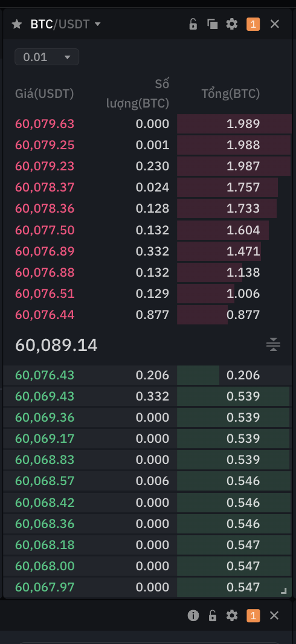296x644 pixels.
Task: Select the ask price 60,079.23
Action: (x=45, y=166)
